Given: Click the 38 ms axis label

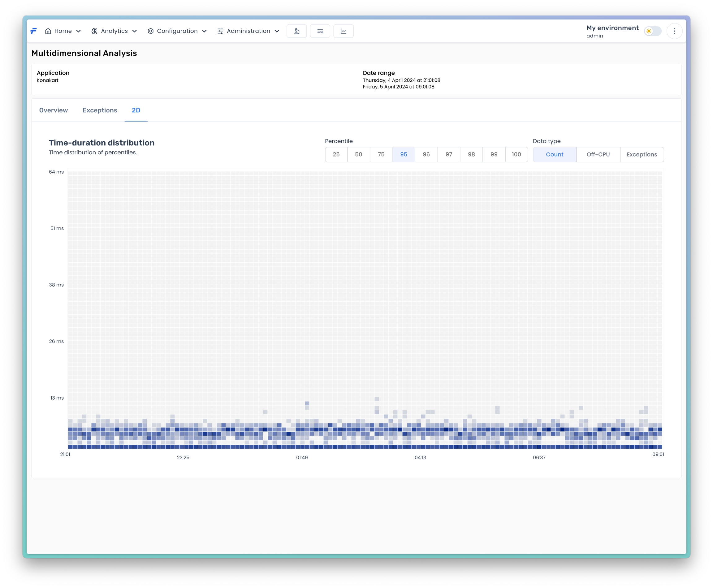Looking at the screenshot, I should 56,285.
